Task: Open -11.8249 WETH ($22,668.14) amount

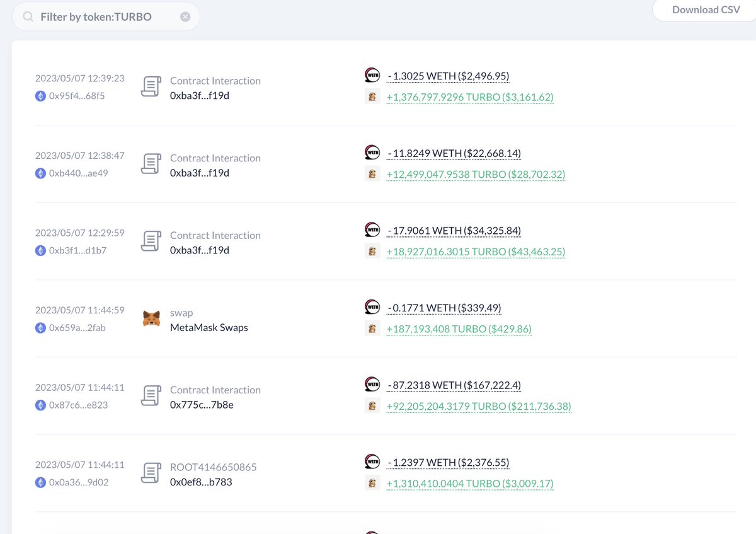Action: [454, 153]
